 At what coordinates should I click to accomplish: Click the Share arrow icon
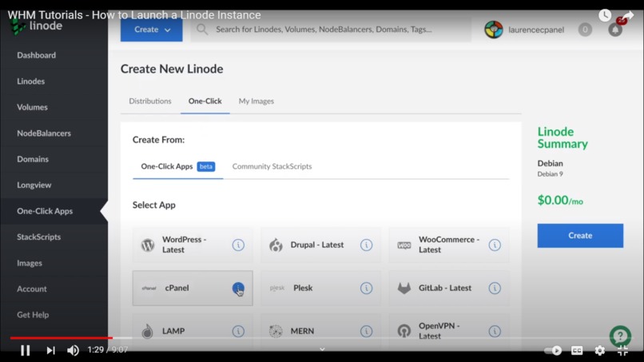[626, 17]
